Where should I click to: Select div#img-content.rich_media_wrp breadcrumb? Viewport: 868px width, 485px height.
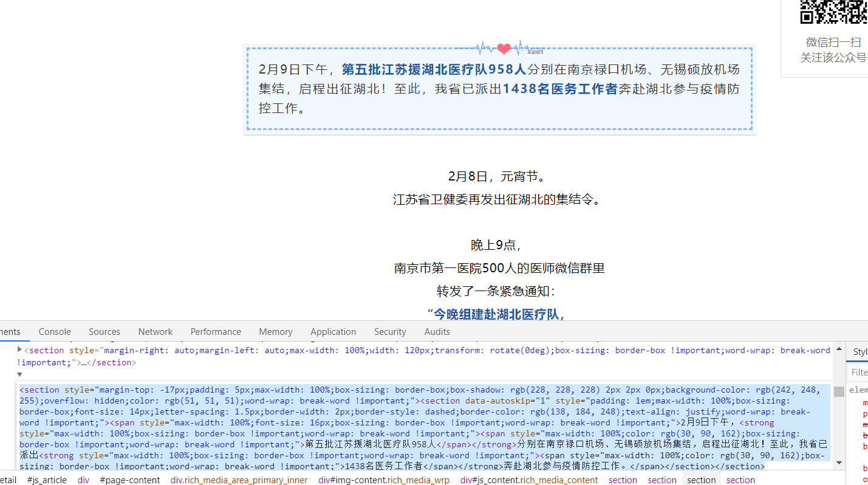pos(384,480)
